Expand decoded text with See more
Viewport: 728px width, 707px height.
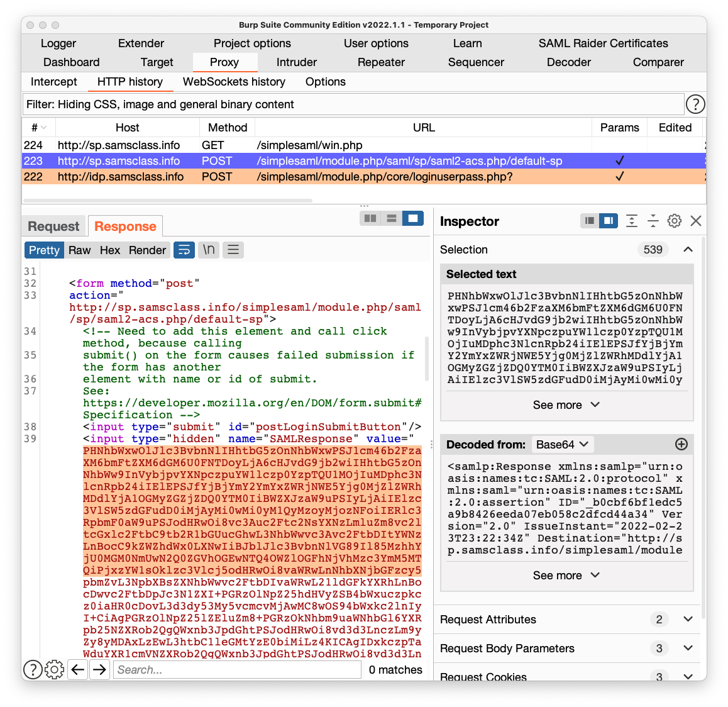pos(566,576)
